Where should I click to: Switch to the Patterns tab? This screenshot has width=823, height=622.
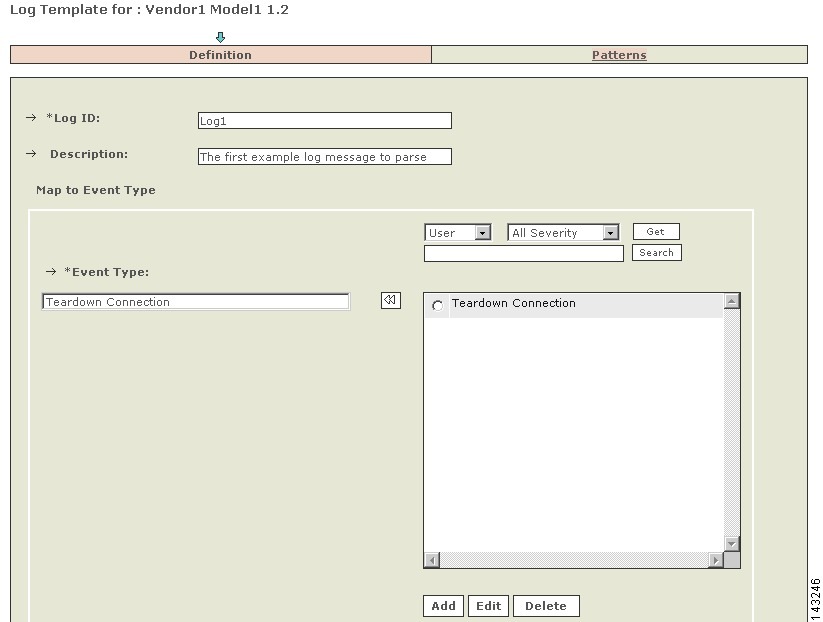619,55
